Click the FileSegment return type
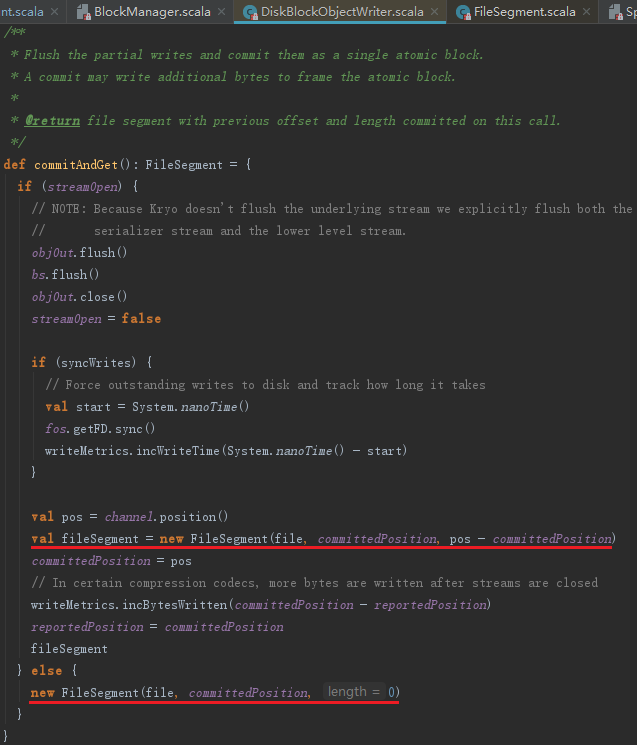637x745 pixels. coord(184,165)
